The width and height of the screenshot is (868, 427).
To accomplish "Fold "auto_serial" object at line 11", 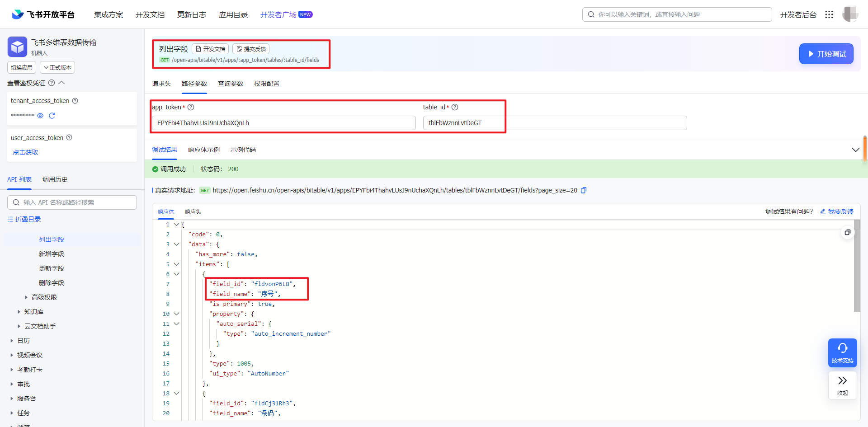I will tap(176, 324).
